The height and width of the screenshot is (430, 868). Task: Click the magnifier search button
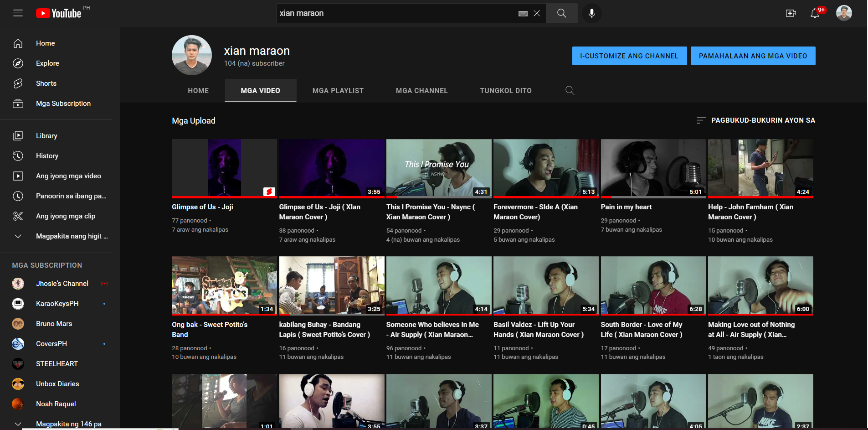(562, 13)
